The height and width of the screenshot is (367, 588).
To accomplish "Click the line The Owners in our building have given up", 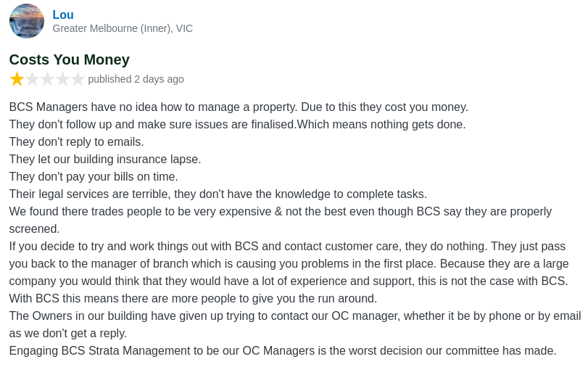I will coord(295,324).
